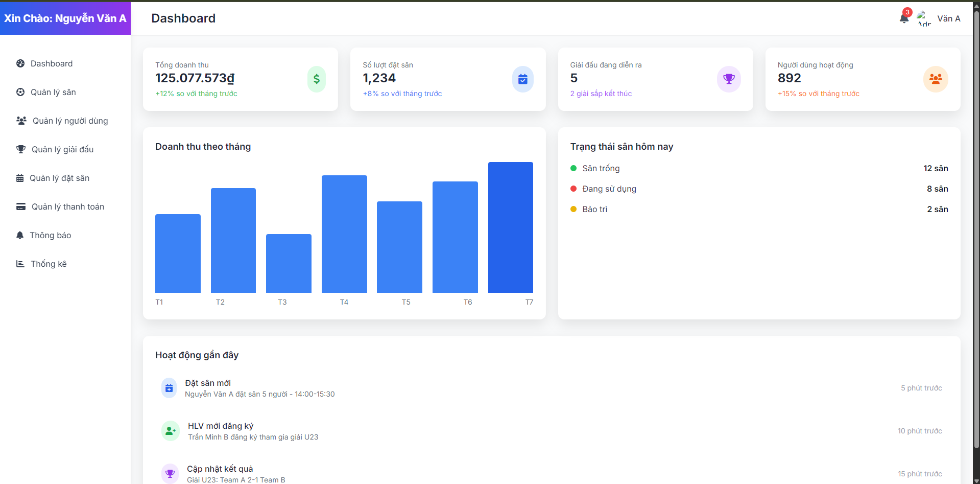Select Dashboard in the sidebar
The height and width of the screenshot is (484, 980).
point(51,63)
